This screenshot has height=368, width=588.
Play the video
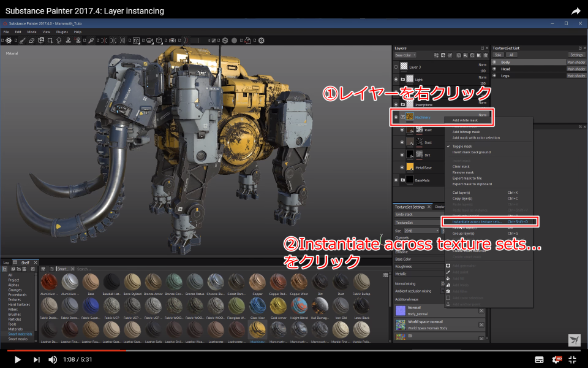coord(17,359)
